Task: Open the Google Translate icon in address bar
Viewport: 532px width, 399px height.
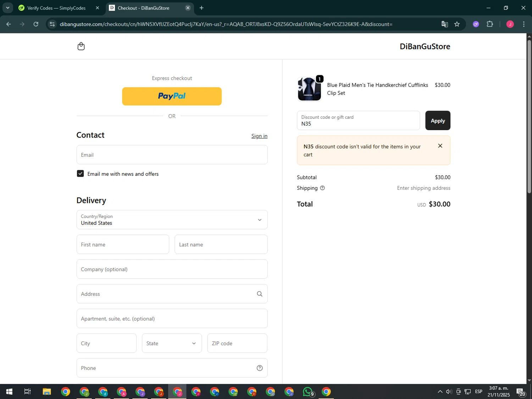Action: (x=444, y=24)
